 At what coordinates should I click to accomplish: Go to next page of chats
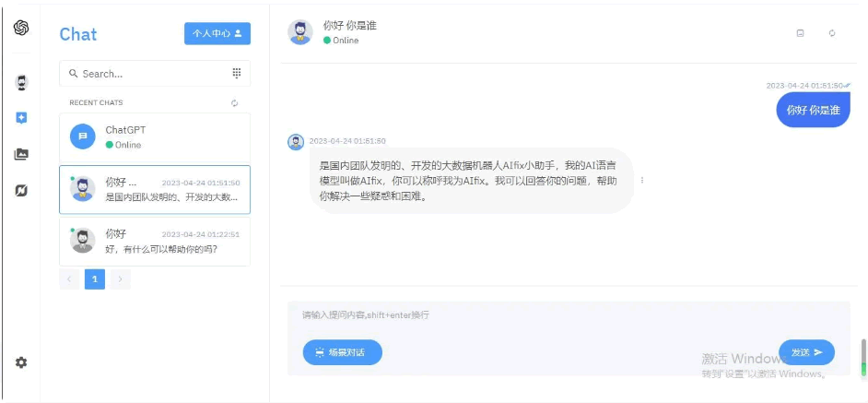coord(121,279)
